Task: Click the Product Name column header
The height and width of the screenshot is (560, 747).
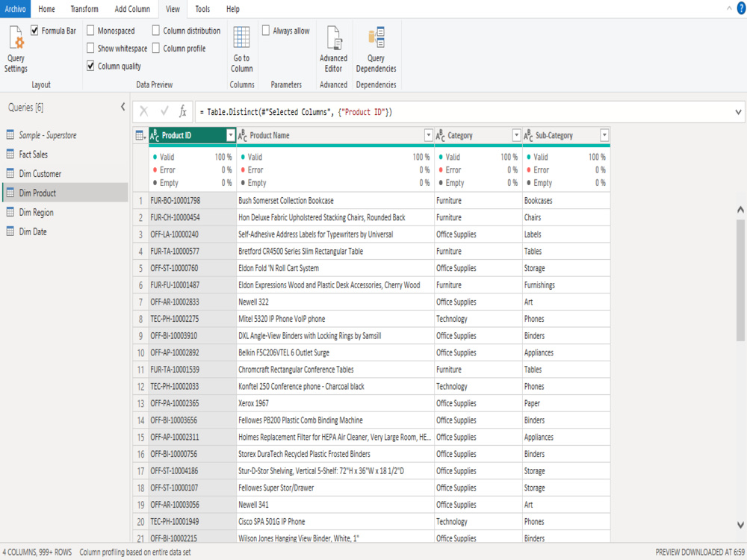Action: [335, 136]
